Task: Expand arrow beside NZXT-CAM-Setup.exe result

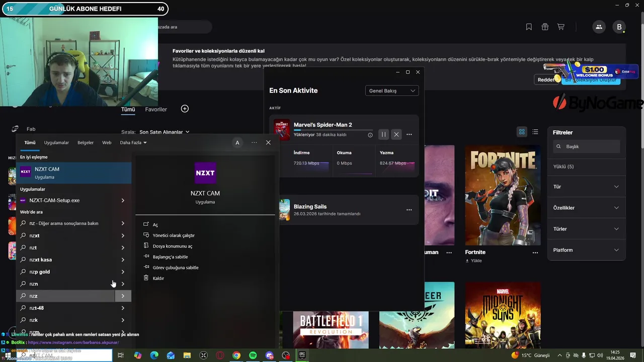Action: click(123, 200)
